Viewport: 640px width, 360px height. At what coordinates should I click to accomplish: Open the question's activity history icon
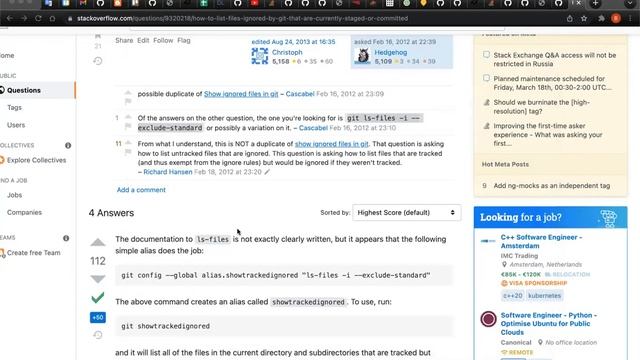click(98, 61)
